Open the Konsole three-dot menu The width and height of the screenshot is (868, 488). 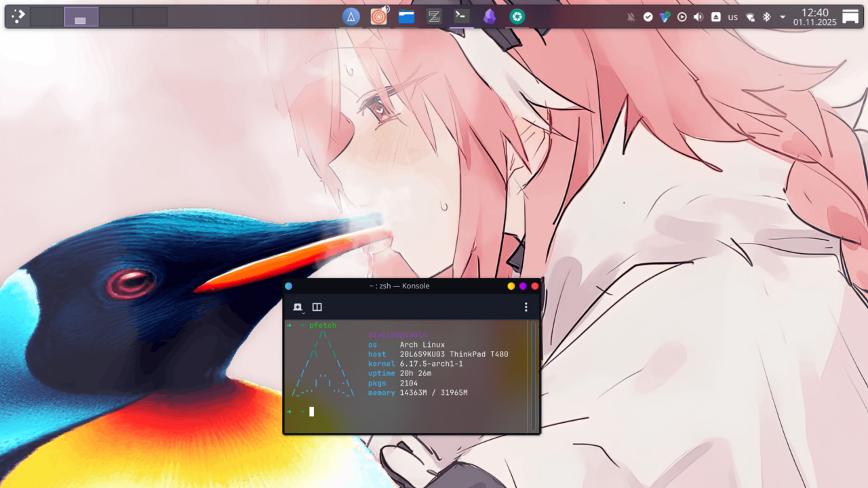[x=526, y=307]
